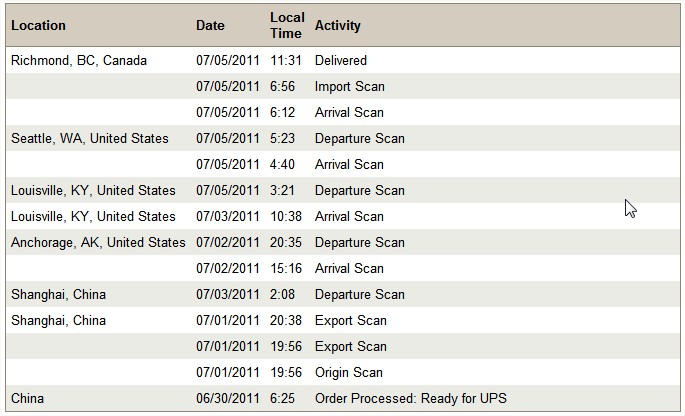Click the 15:16 Arrival Scan time
The height and width of the screenshot is (416, 685).
(286, 268)
